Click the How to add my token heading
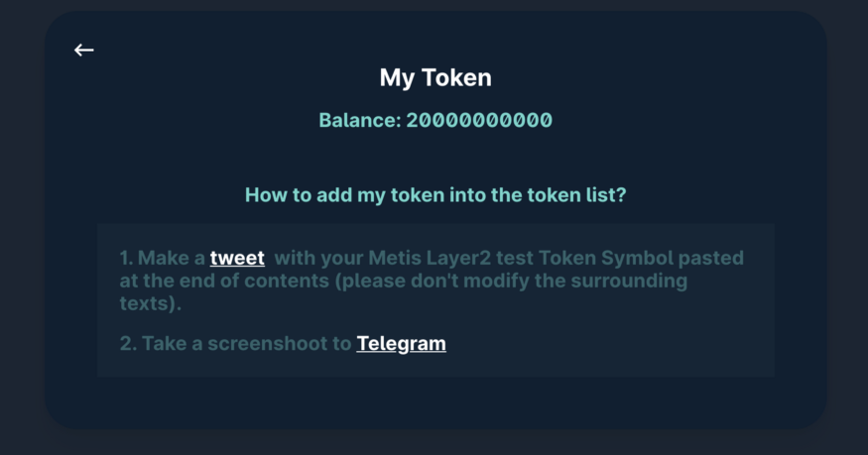Viewport: 868px width, 455px height. pyautogui.click(x=435, y=195)
